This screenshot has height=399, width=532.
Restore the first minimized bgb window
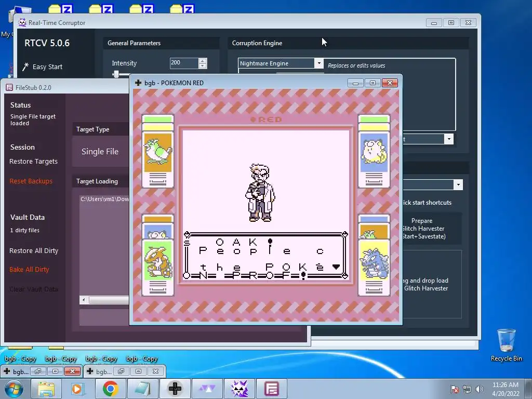tap(38, 371)
